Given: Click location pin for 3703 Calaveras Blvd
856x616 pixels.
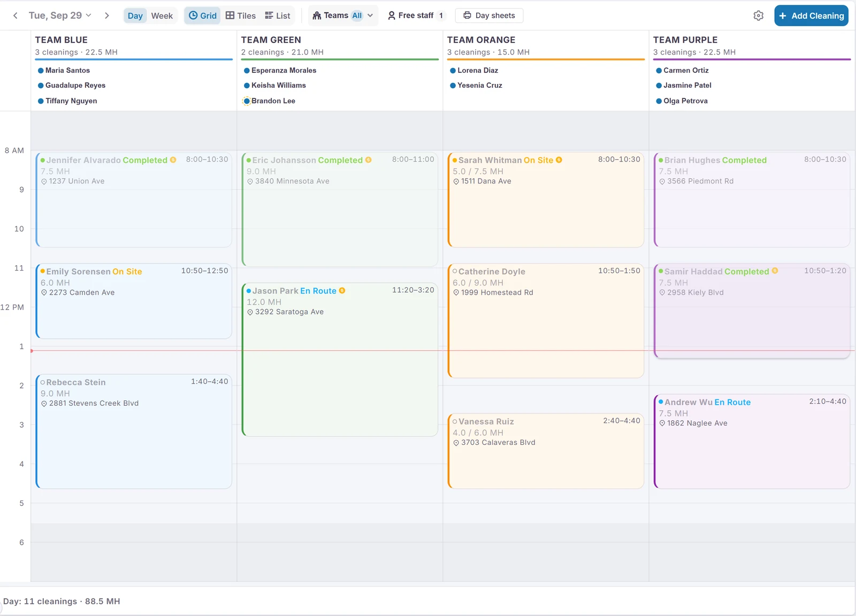Looking at the screenshot, I should [x=456, y=443].
